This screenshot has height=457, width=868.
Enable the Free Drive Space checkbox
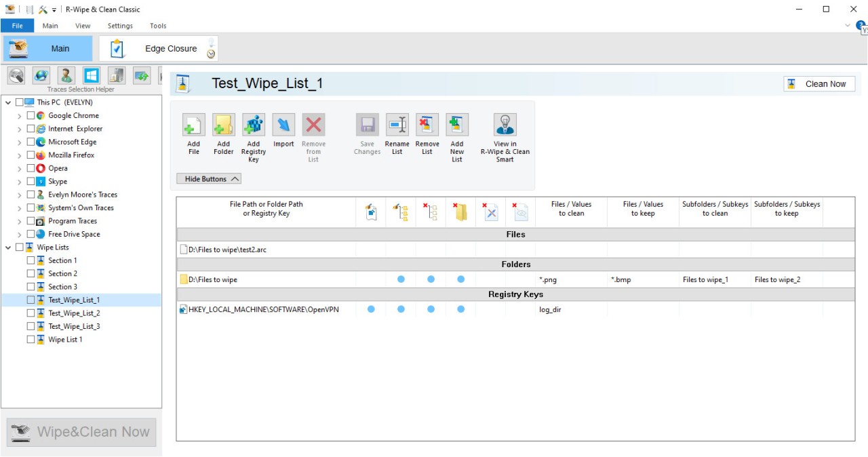tap(31, 235)
